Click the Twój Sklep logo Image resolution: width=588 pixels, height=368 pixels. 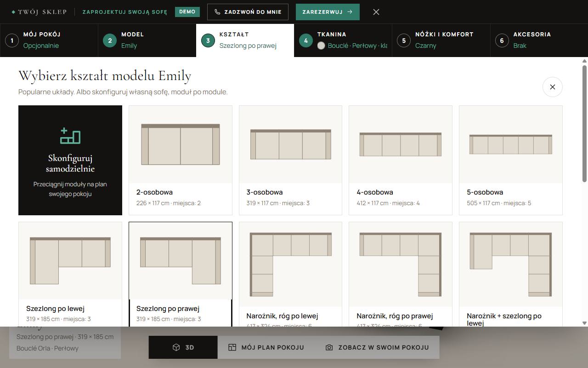pos(39,12)
